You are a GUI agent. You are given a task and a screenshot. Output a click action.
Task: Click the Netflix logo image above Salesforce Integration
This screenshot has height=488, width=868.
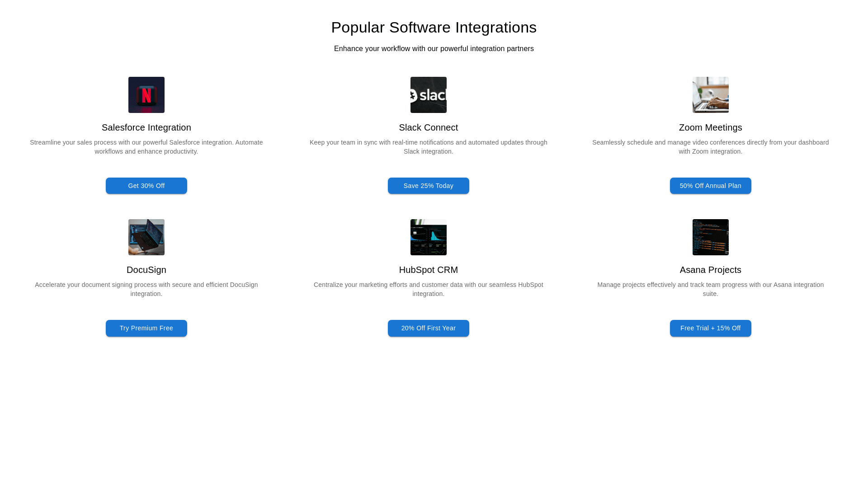146,95
